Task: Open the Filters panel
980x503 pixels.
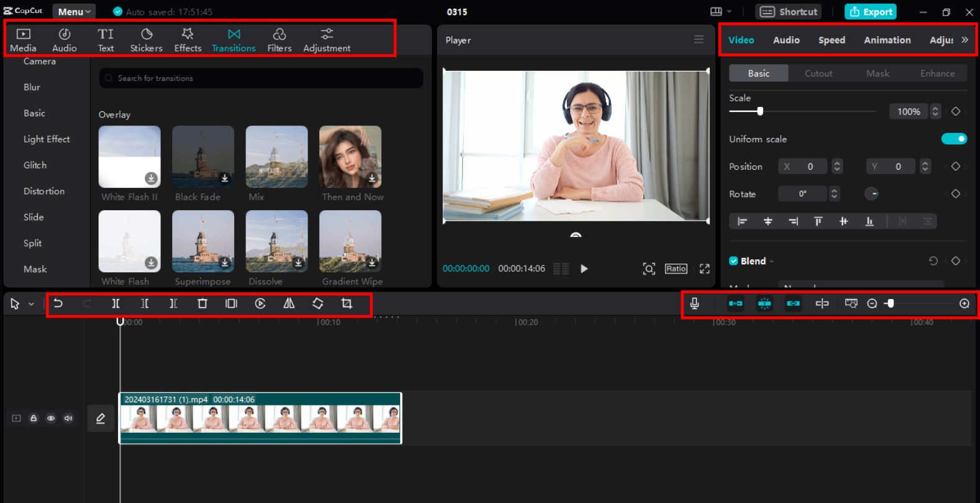Action: (x=279, y=40)
